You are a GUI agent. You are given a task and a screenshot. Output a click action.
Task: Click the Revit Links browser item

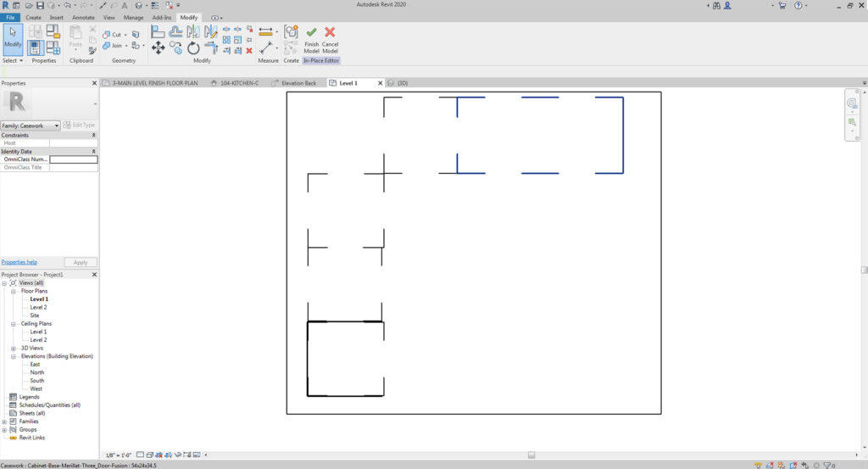coord(32,438)
